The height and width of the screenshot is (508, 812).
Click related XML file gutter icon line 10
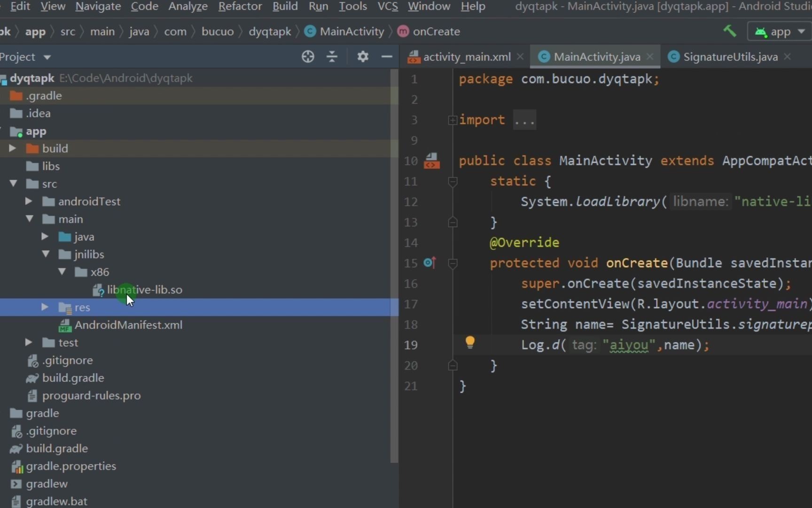point(432,161)
